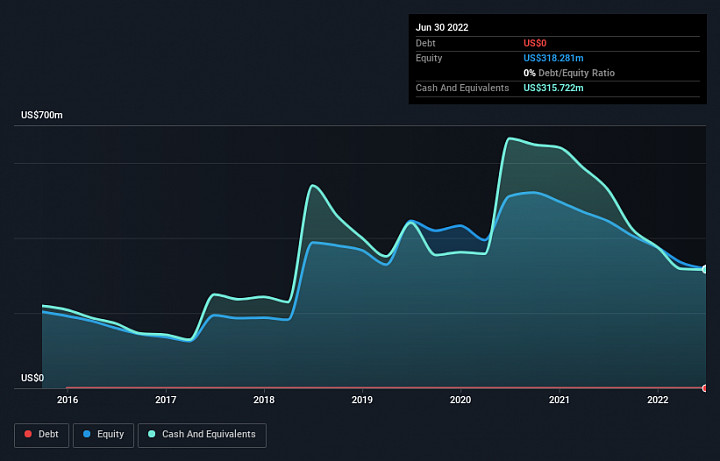Select the red Debt data point marker
Screen dimensions: 720x461
[x=705, y=388]
